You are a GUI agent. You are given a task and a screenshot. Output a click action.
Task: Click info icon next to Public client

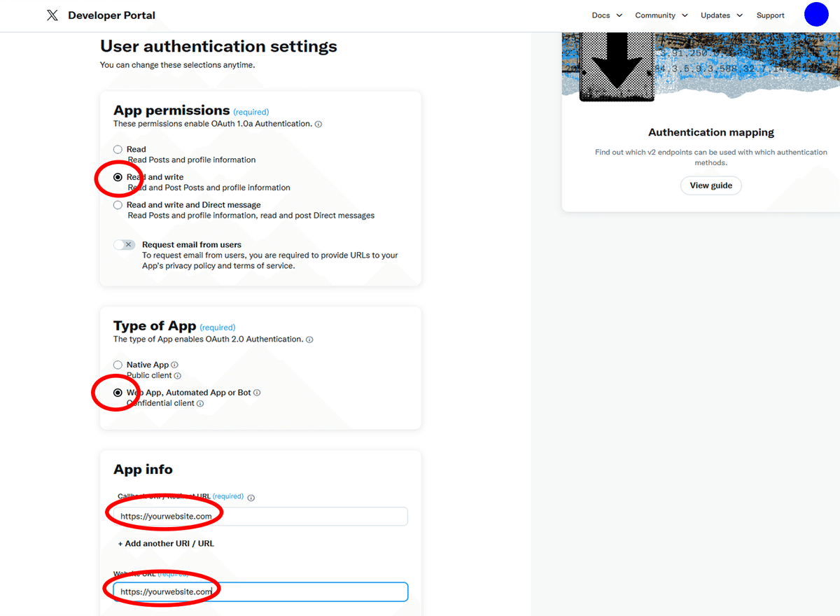coord(178,376)
